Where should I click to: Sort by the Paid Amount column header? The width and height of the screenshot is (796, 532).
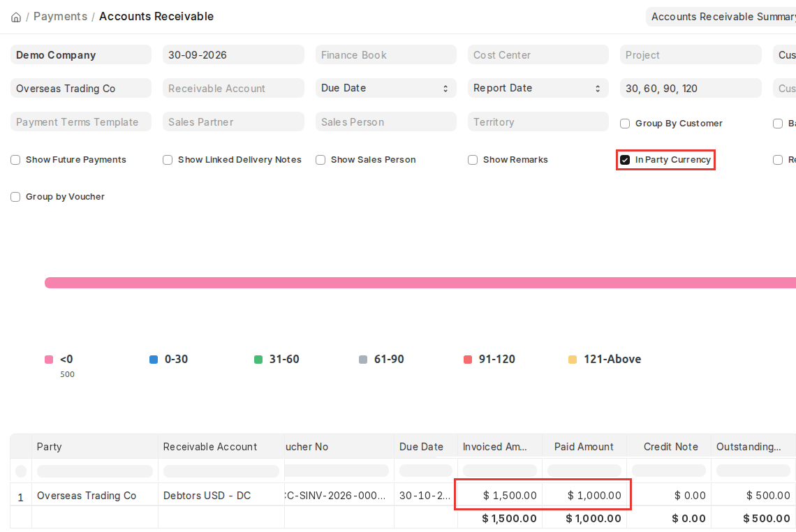(x=584, y=447)
